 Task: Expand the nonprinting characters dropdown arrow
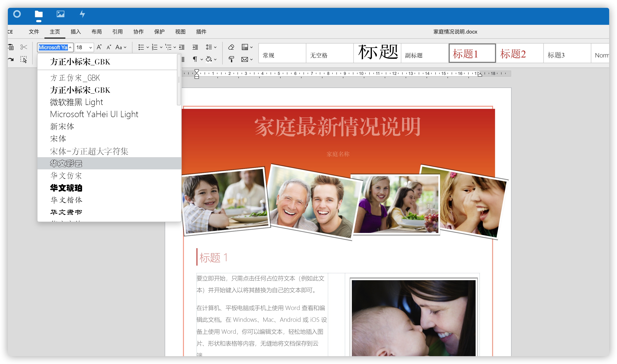(202, 60)
